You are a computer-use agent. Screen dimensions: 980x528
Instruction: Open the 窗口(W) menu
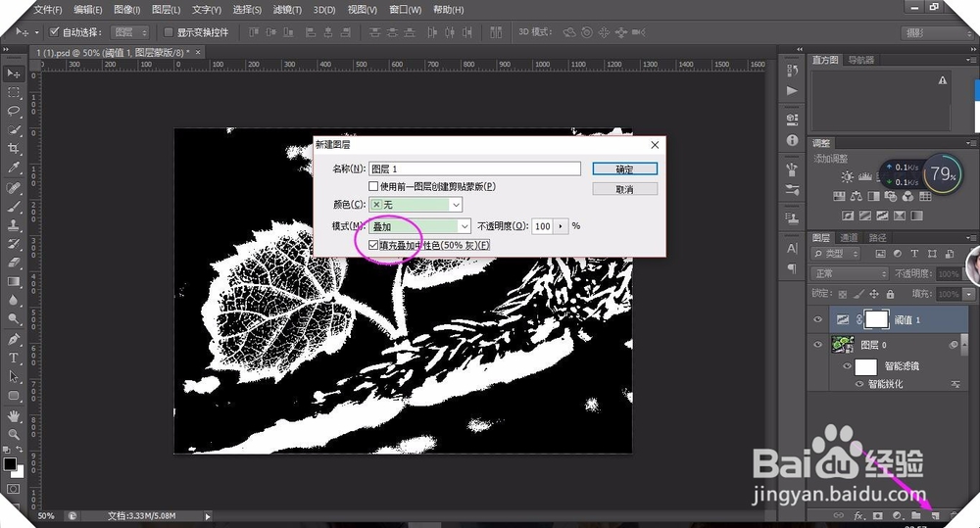(x=405, y=10)
